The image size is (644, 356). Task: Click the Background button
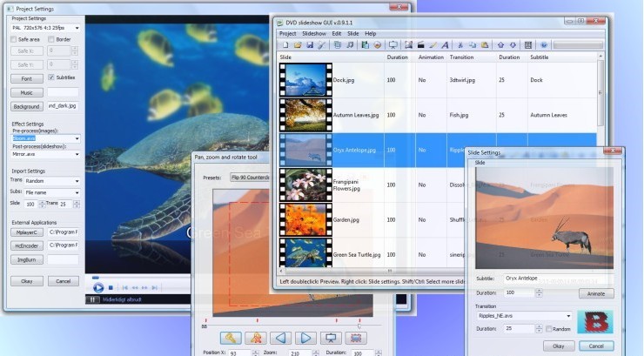27,106
